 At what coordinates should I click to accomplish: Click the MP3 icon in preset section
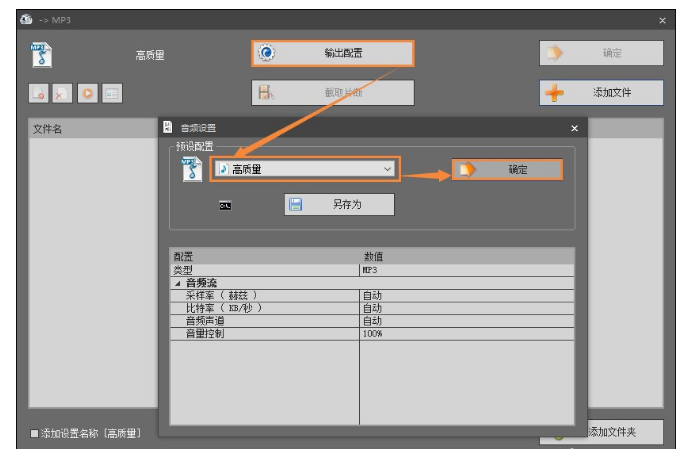click(190, 170)
